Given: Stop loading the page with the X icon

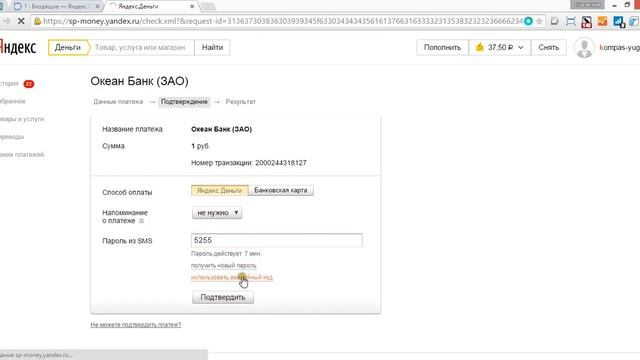Looking at the screenshot, I should click(x=21, y=21).
